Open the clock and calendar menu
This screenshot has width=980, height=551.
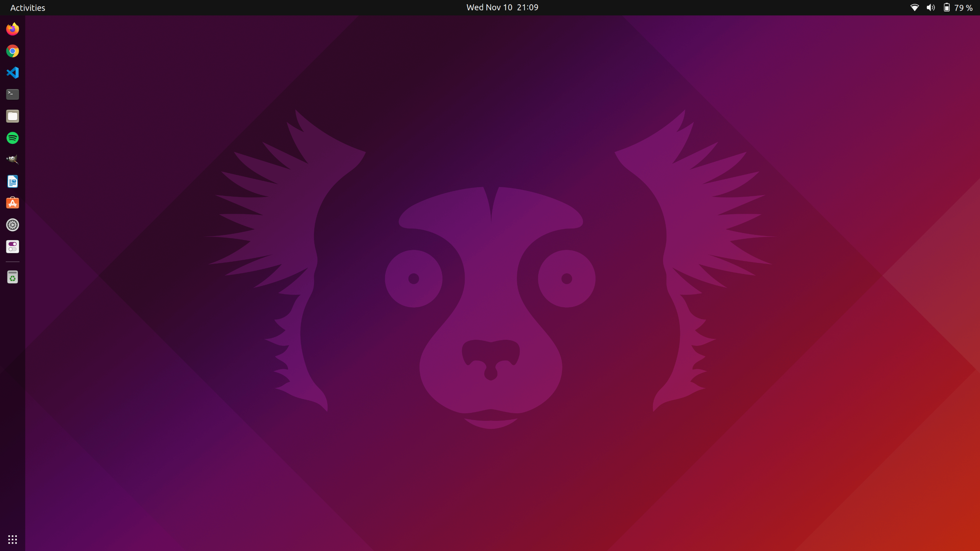(x=502, y=8)
